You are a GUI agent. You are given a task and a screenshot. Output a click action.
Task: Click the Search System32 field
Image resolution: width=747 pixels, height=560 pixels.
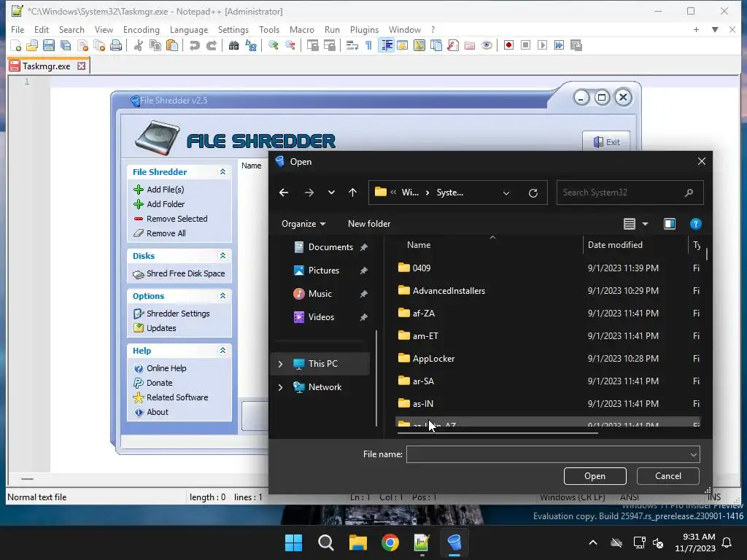[630, 192]
